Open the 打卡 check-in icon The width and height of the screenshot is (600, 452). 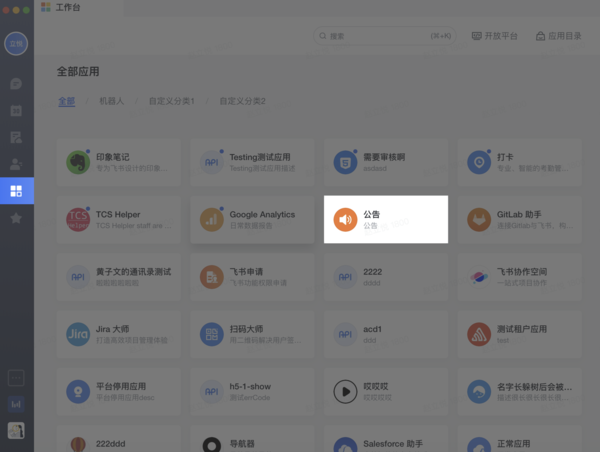(x=479, y=162)
